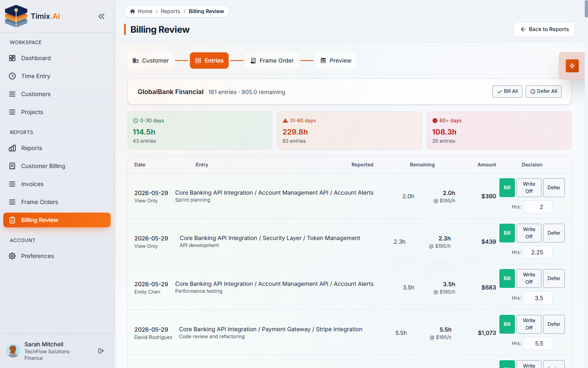Screen dimensions: 588x368
Task: Choose Bill for API development entry
Action: [x=507, y=233]
